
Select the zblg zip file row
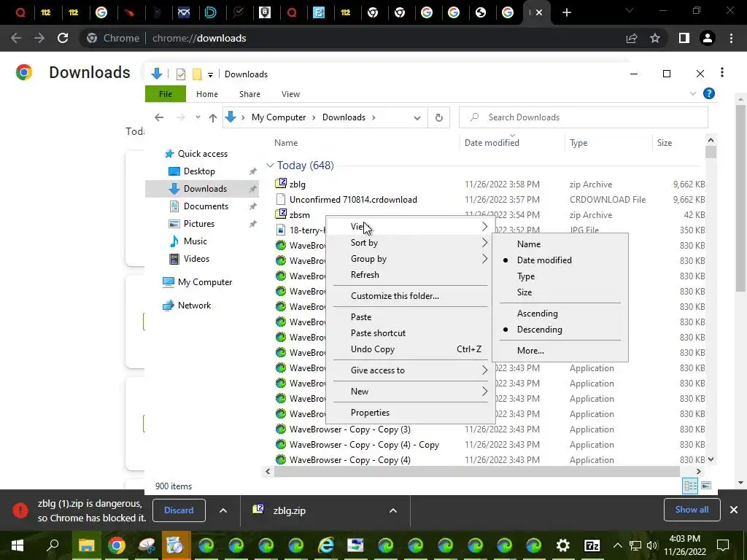pos(489,184)
